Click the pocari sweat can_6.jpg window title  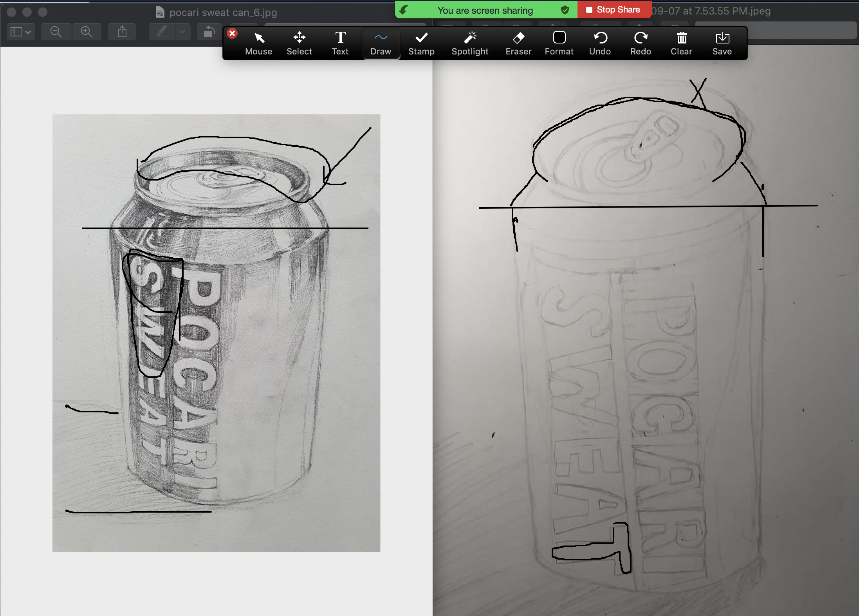click(x=223, y=13)
